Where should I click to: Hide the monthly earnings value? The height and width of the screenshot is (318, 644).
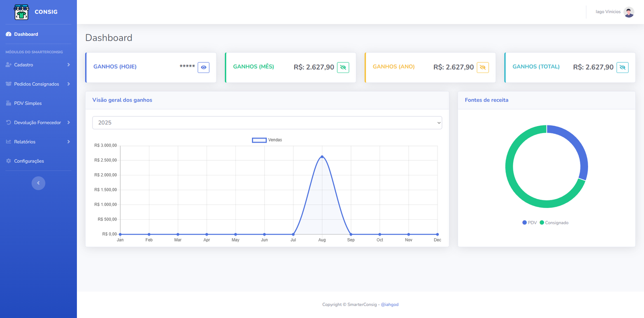click(x=343, y=67)
